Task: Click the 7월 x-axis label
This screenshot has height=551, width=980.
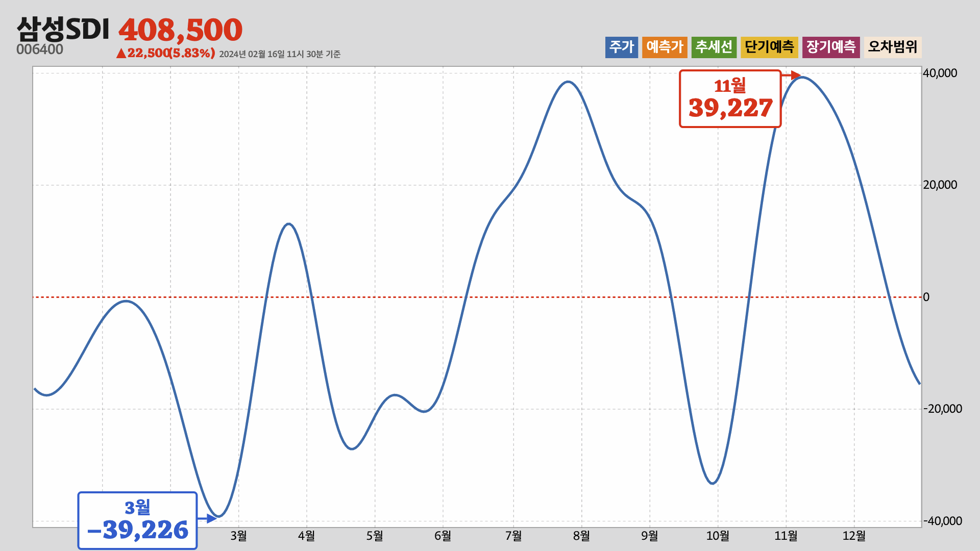Action: pyautogui.click(x=513, y=536)
